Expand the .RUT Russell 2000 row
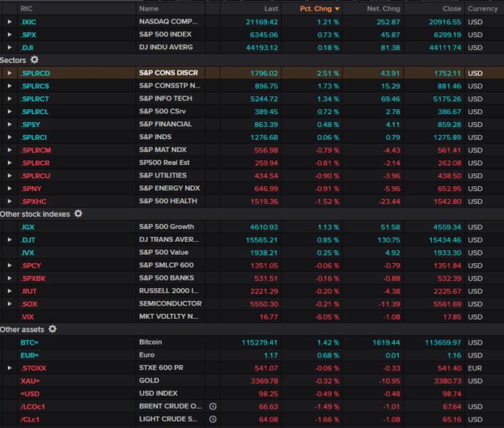This screenshot has width=504, height=428. (10, 291)
